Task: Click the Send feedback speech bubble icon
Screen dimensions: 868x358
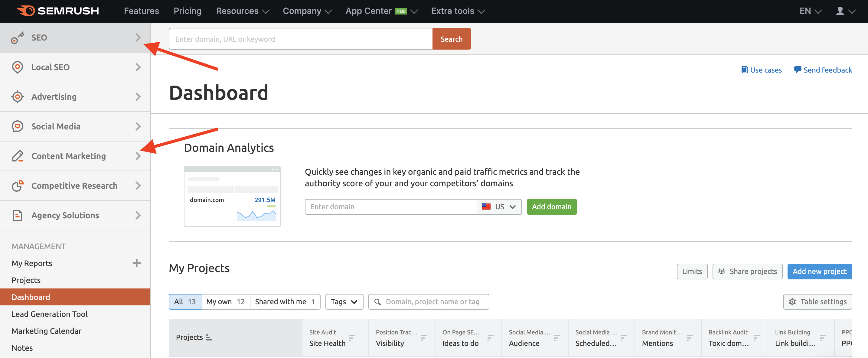Action: pos(798,70)
